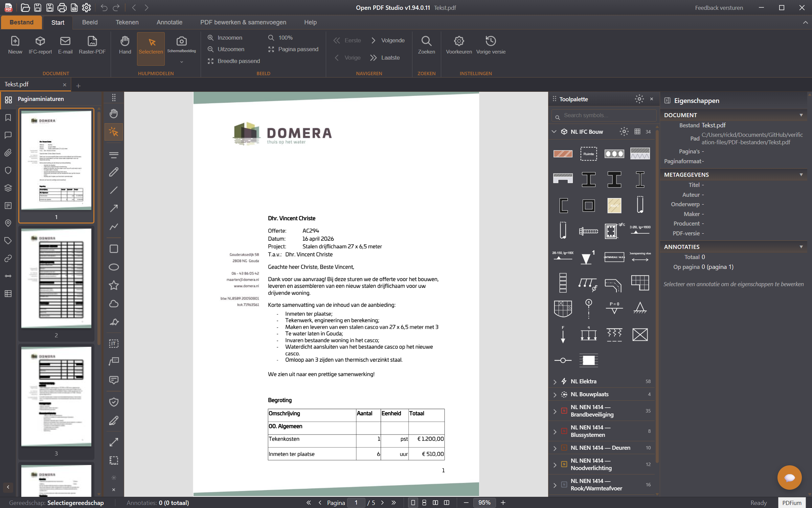Open PDF bewerken & samenvoegen tab

point(243,22)
